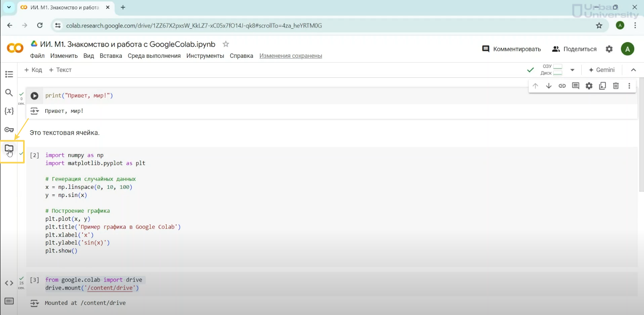Star the notebook title
This screenshot has width=644, height=315.
226,44
